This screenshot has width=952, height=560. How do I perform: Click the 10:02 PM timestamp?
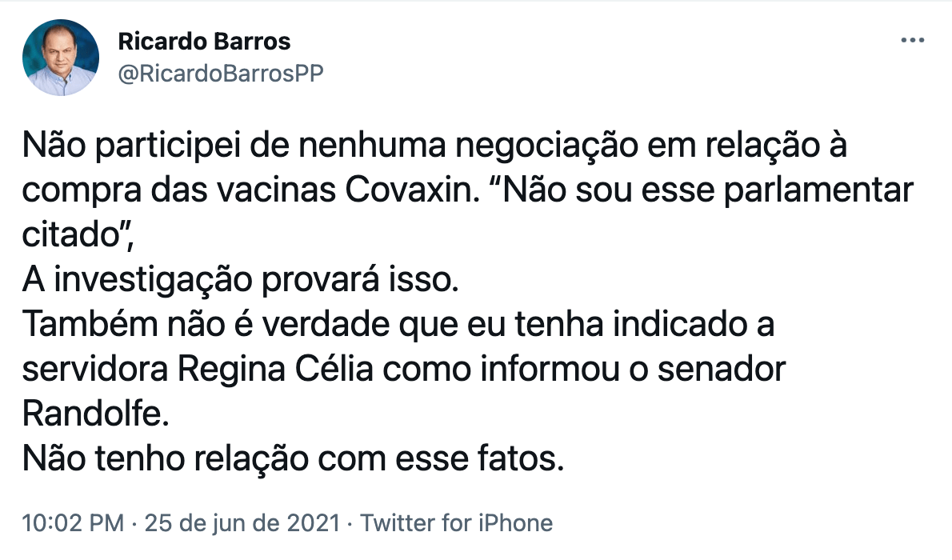coord(73,524)
